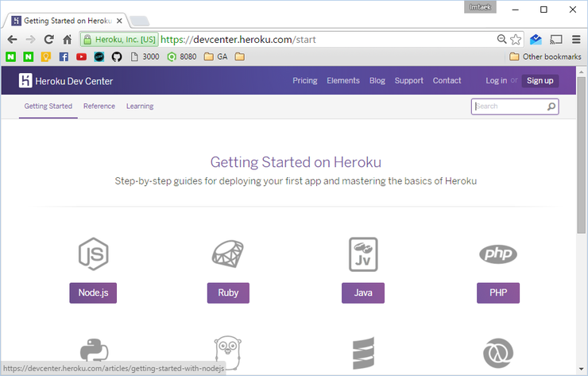Open the dark round bookmark before GitHub

point(99,56)
